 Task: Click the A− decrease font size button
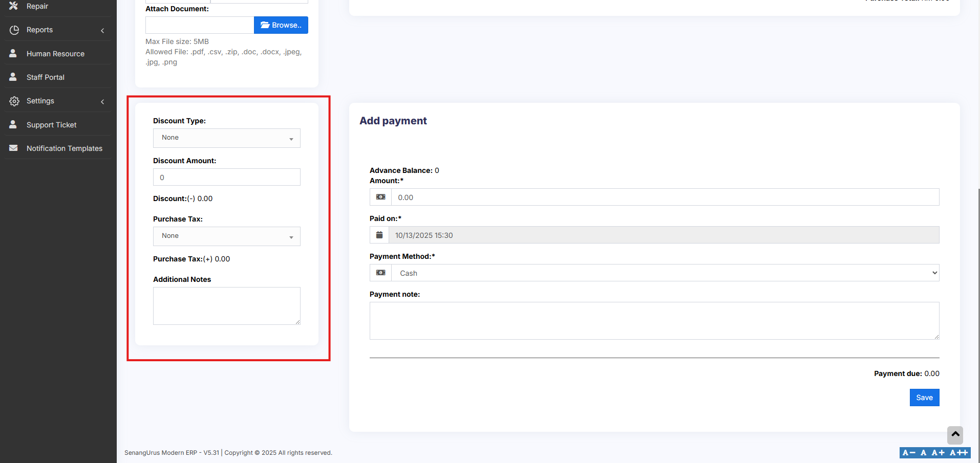[x=909, y=453]
